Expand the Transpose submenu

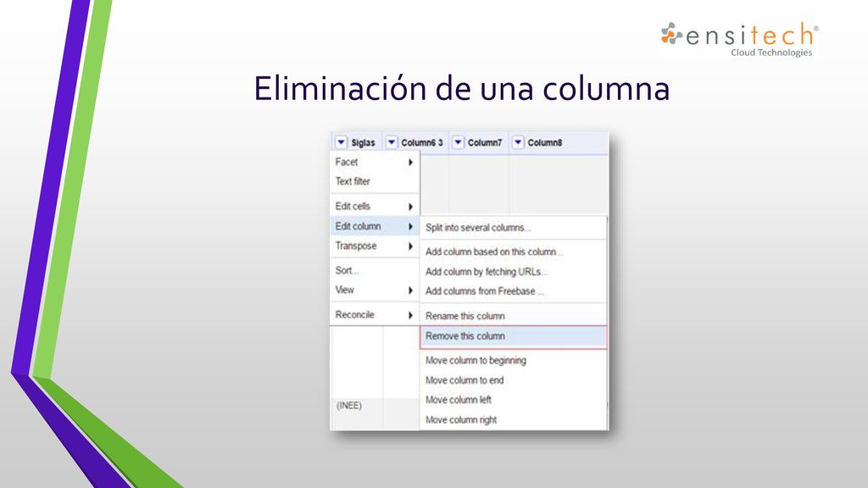(x=375, y=247)
